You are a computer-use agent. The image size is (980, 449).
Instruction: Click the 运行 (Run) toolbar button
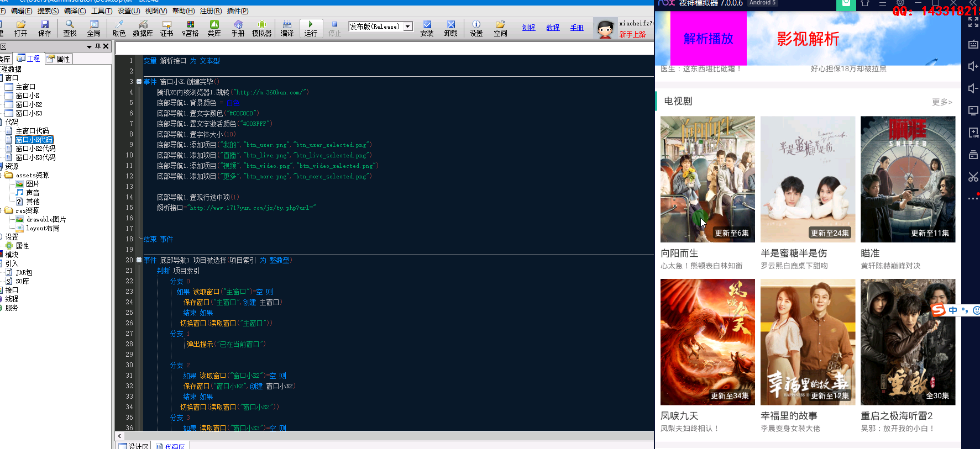[x=311, y=28]
